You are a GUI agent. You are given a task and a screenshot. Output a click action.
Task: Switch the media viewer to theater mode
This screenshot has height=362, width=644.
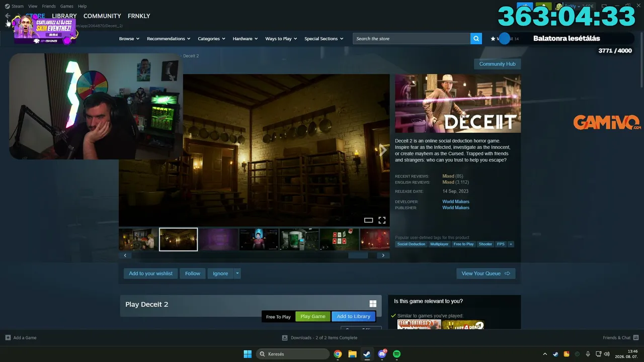pyautogui.click(x=368, y=220)
